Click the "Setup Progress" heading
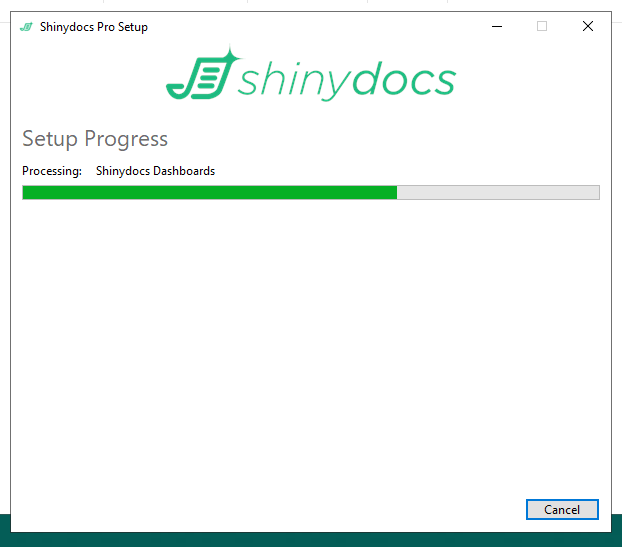622x547 pixels. (x=95, y=139)
